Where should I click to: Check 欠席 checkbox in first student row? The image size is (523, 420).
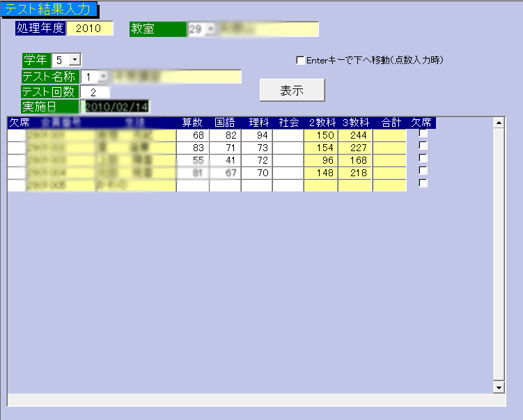coord(423,134)
